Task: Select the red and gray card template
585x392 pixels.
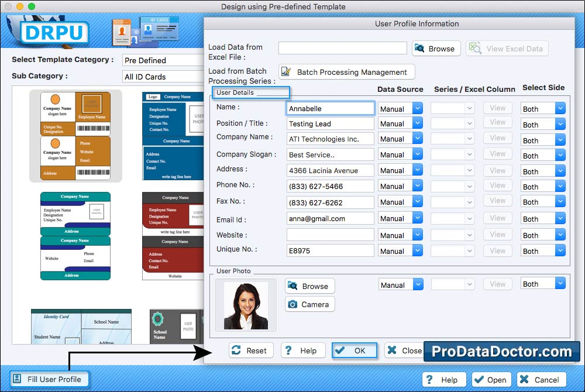Action: [x=173, y=235]
